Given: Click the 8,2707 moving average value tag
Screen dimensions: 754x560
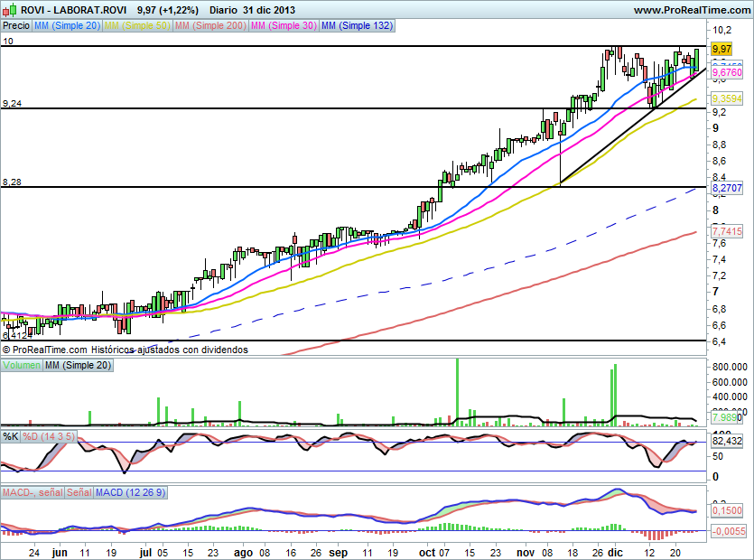Looking at the screenshot, I should pos(726,188).
